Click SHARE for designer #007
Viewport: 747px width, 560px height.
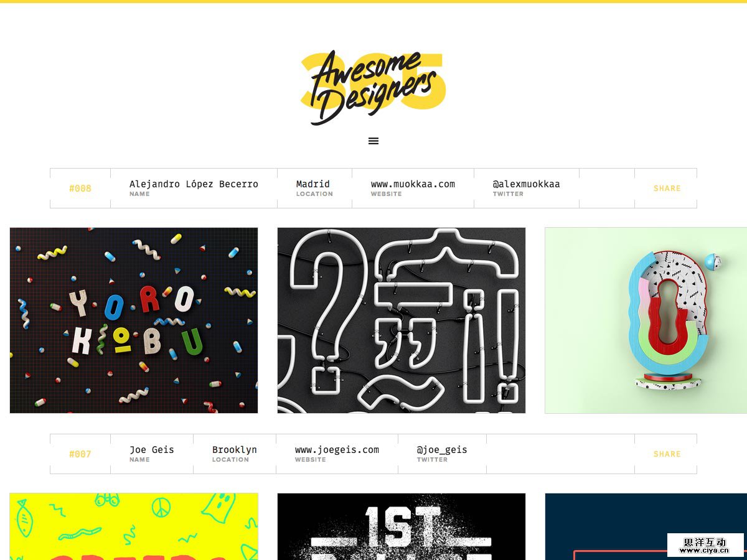pyautogui.click(x=667, y=454)
